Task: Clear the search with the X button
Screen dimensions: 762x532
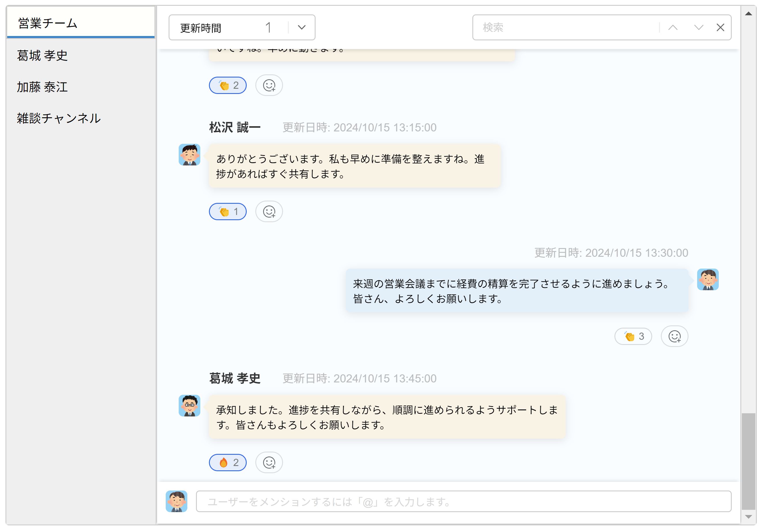Action: 720,28
